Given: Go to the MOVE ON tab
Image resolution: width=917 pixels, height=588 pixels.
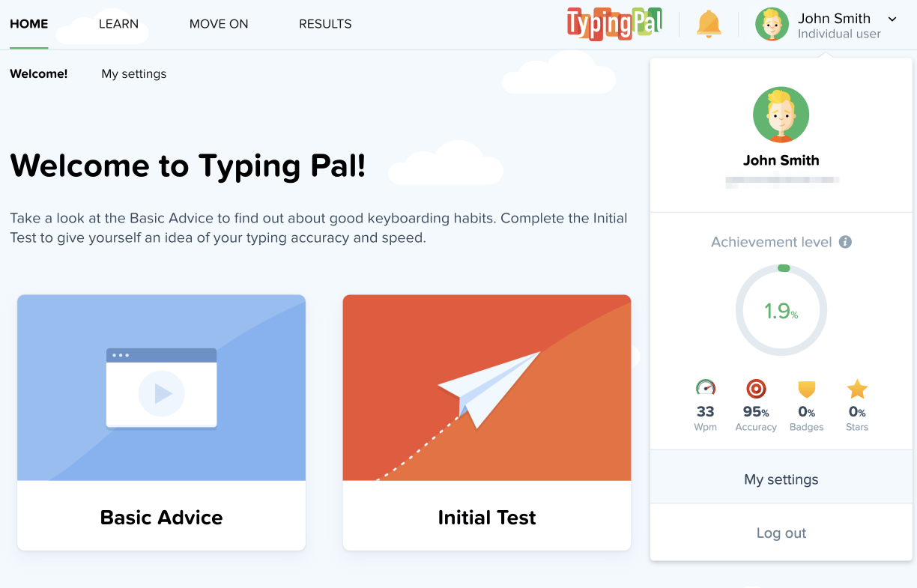Looking at the screenshot, I should pyautogui.click(x=219, y=24).
